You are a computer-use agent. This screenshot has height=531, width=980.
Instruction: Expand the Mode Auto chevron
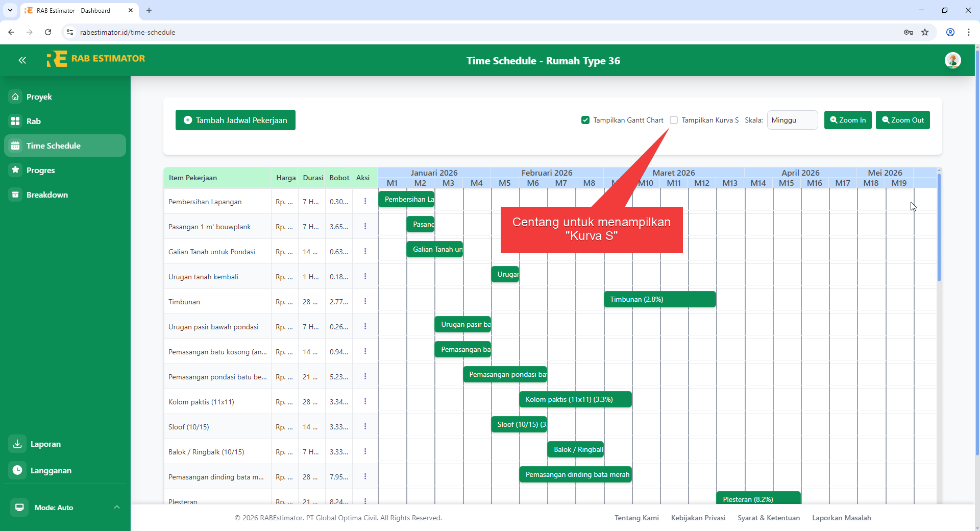coord(116,508)
